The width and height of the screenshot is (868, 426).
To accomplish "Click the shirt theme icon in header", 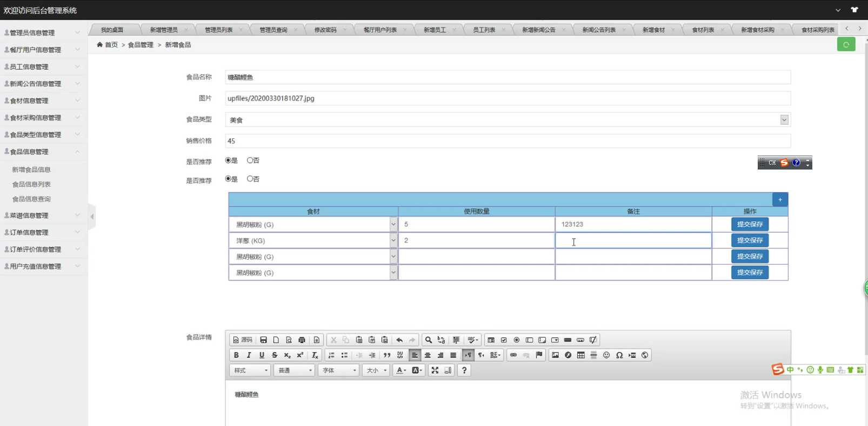I will (854, 10).
